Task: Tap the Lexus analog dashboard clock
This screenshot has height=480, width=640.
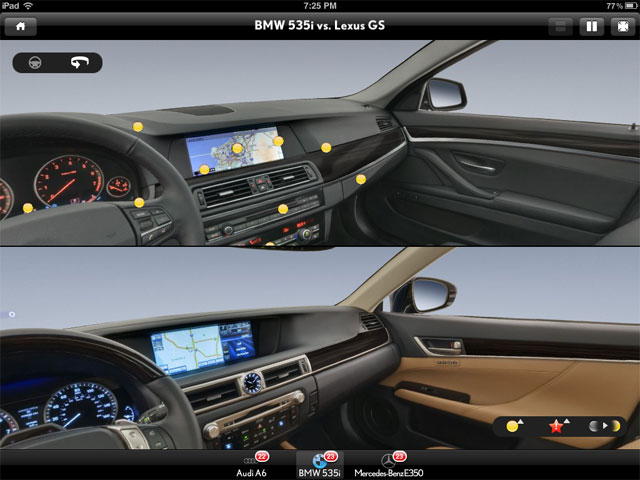Action: tap(252, 382)
